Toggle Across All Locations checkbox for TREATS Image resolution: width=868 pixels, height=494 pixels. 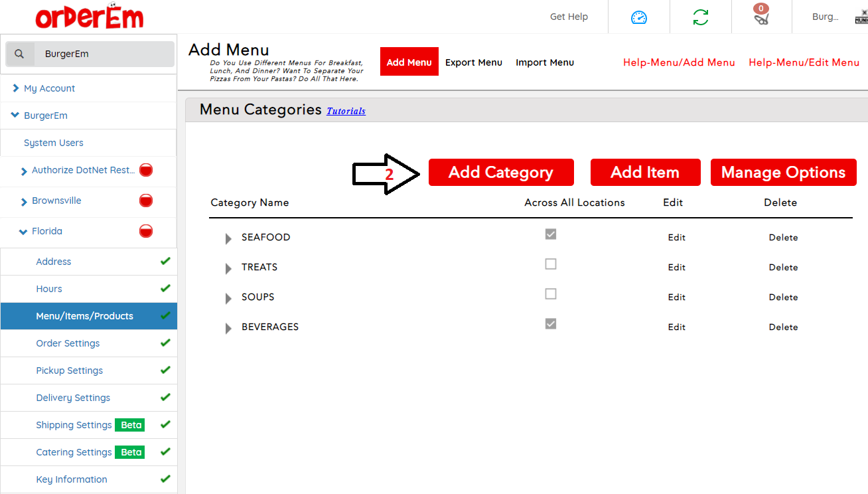550,264
